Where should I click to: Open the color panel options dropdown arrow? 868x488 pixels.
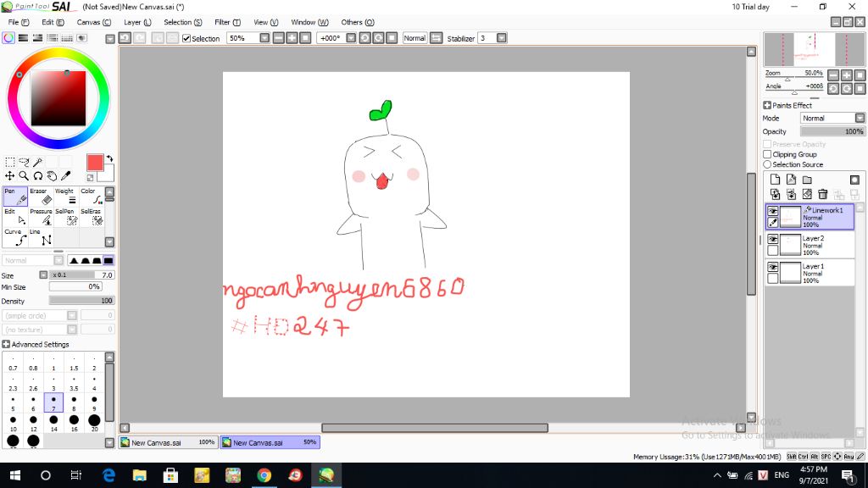point(110,39)
